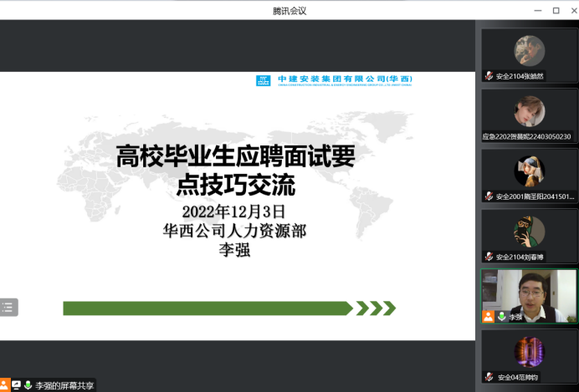This screenshot has width=579, height=392.
Task: Select 安全2104刘春博 participant avatar
Action: (529, 232)
